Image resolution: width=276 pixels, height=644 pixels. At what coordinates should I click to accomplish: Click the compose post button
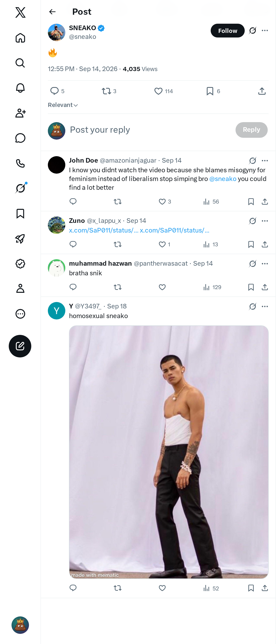click(x=20, y=346)
